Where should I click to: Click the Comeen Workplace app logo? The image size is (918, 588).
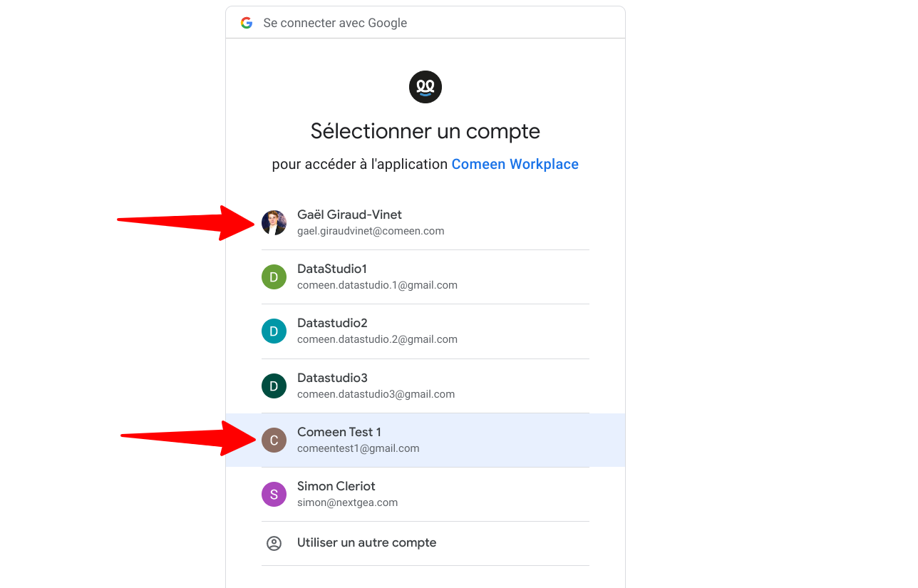[426, 87]
